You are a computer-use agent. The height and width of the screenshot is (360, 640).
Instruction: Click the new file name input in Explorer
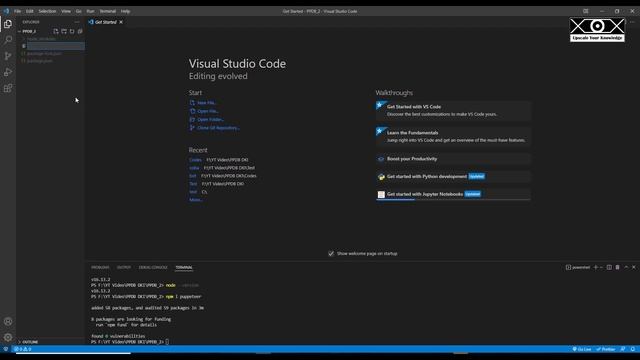56,46
